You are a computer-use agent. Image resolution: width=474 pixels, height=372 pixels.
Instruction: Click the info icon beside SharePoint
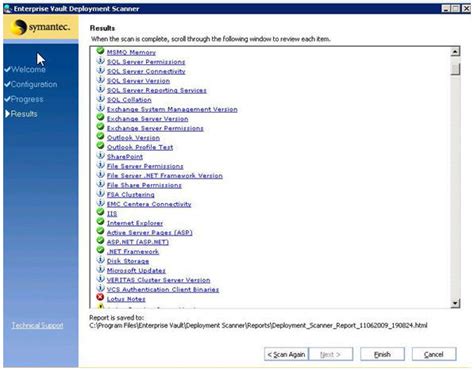coord(100,155)
